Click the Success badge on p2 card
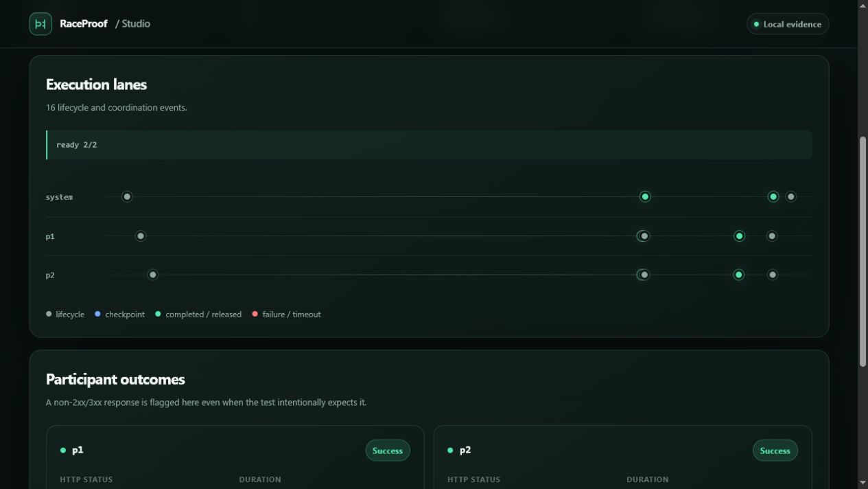868x489 pixels. [x=775, y=451]
